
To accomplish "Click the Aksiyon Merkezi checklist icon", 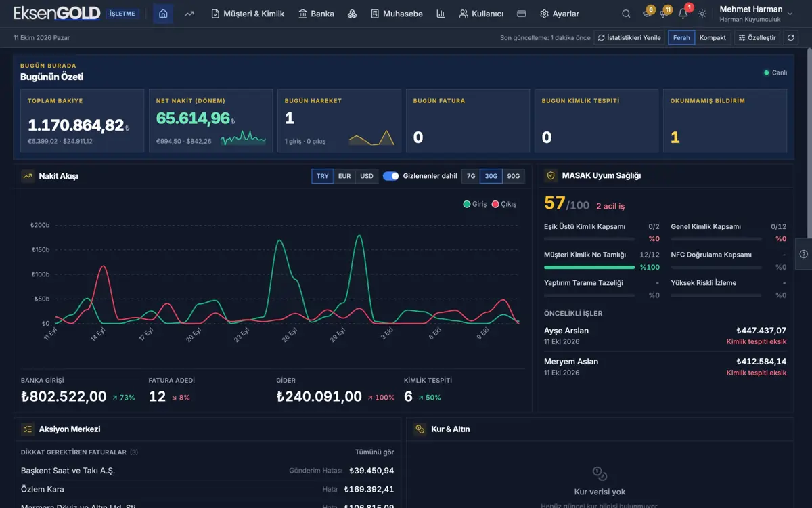I will [28, 429].
